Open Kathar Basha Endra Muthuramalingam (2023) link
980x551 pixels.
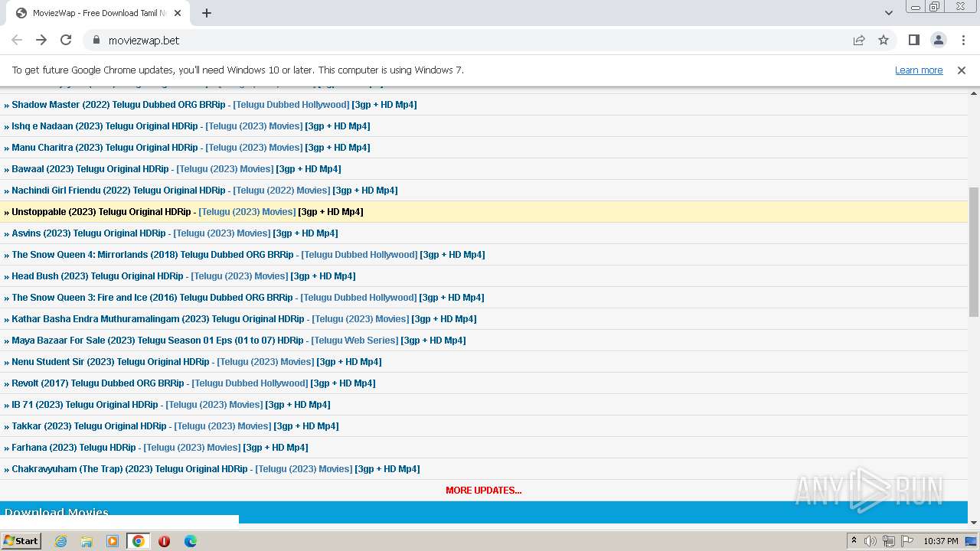[x=158, y=319]
